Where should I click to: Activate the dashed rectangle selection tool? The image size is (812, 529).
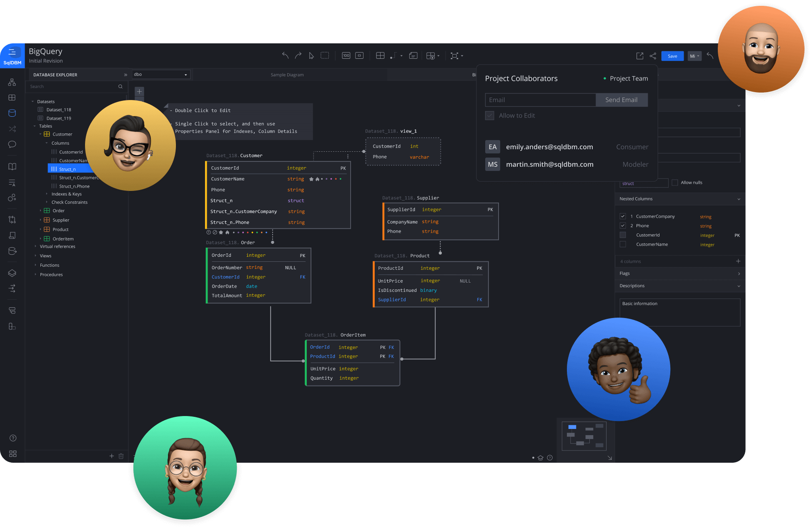325,55
